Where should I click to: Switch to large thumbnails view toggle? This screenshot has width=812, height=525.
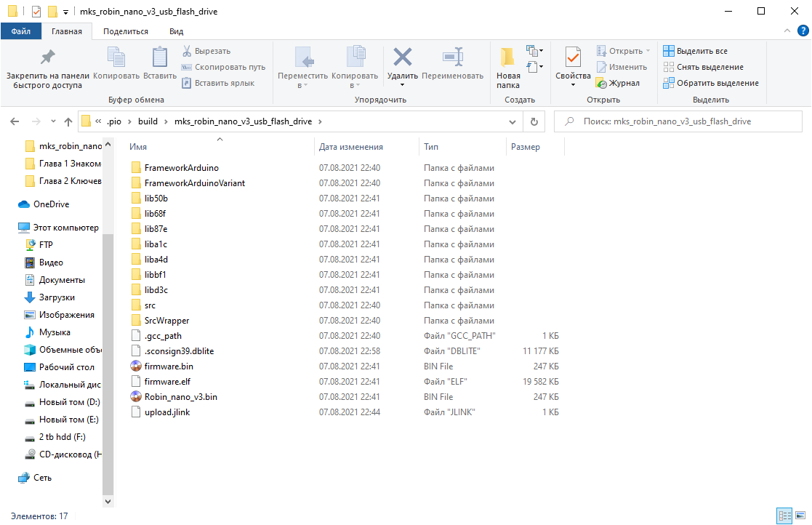coord(800,516)
